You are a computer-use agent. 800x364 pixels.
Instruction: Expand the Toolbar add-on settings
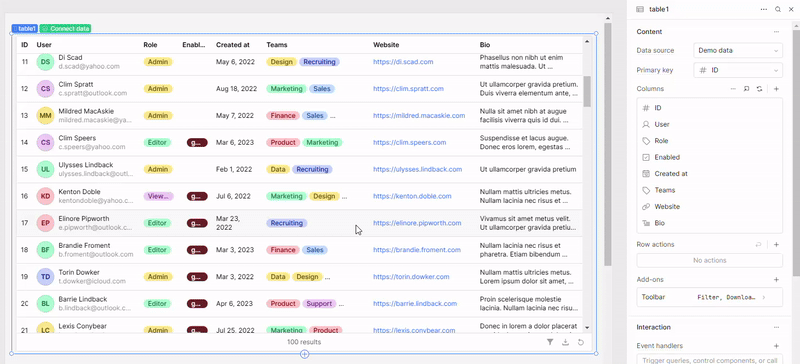(710, 297)
